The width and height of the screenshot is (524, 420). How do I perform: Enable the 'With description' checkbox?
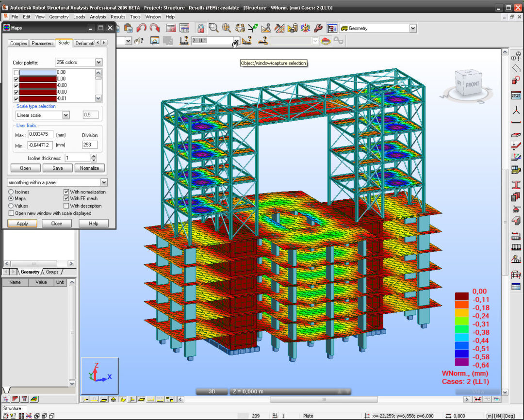click(66, 206)
